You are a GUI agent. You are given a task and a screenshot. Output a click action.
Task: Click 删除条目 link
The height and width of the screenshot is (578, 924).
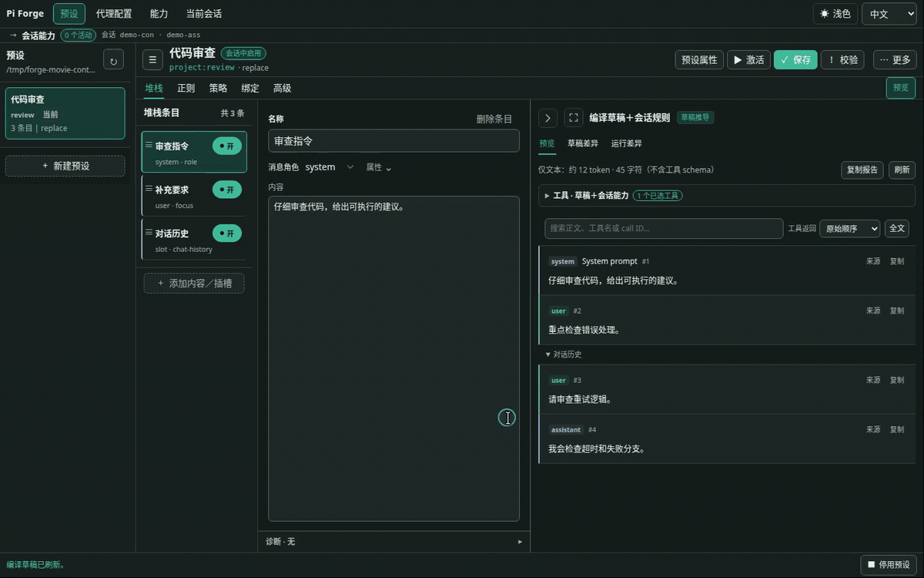(494, 119)
